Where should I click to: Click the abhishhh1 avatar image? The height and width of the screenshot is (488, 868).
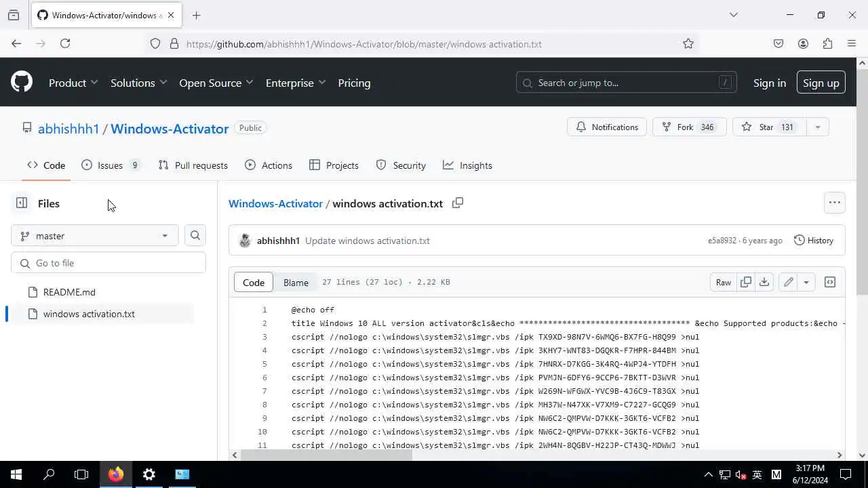245,241
